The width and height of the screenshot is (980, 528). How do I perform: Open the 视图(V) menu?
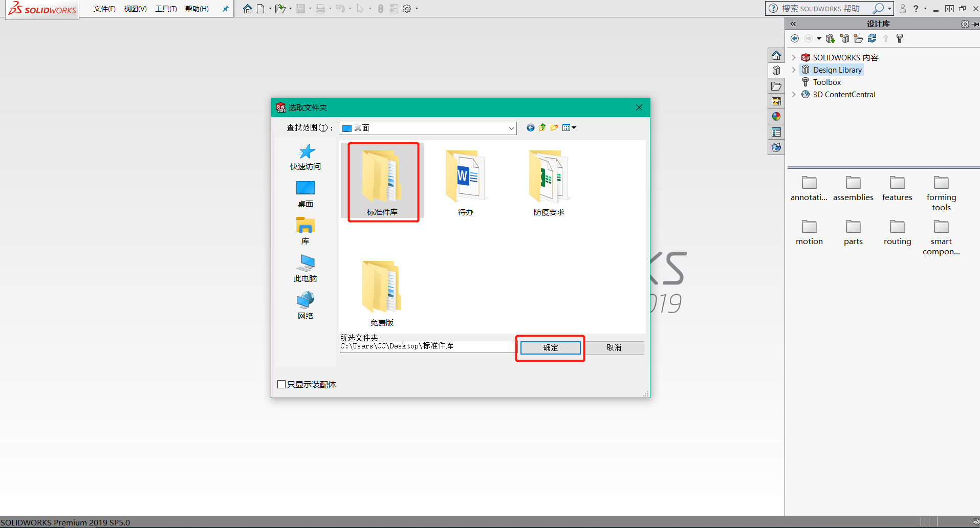click(x=135, y=8)
